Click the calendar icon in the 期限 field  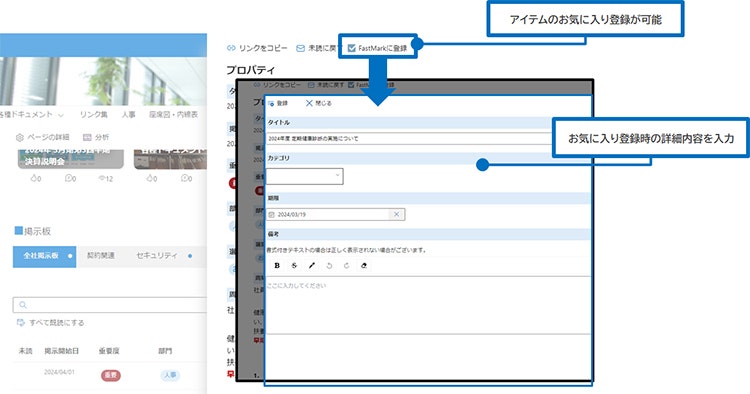click(272, 215)
